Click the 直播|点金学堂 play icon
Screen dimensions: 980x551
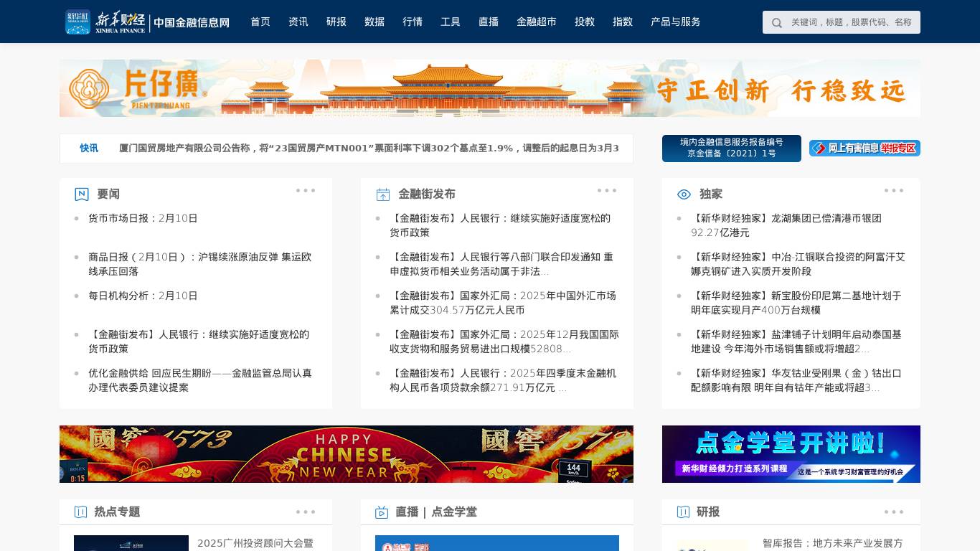(382, 512)
